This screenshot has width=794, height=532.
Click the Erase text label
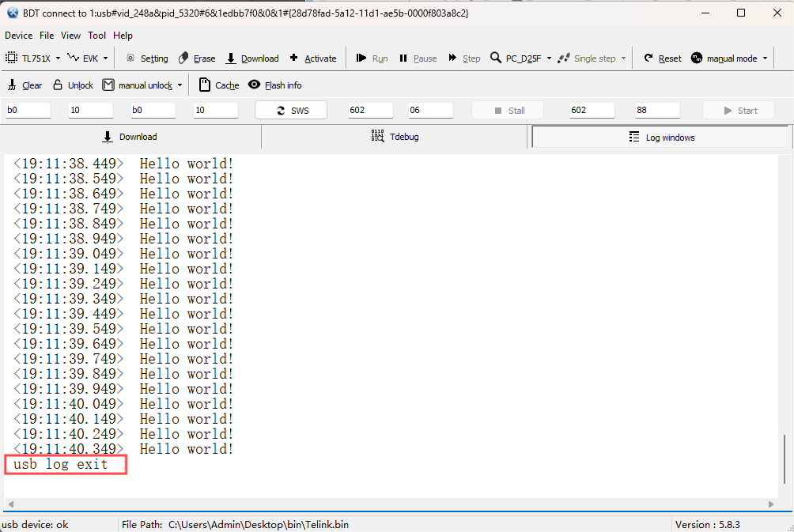click(205, 58)
